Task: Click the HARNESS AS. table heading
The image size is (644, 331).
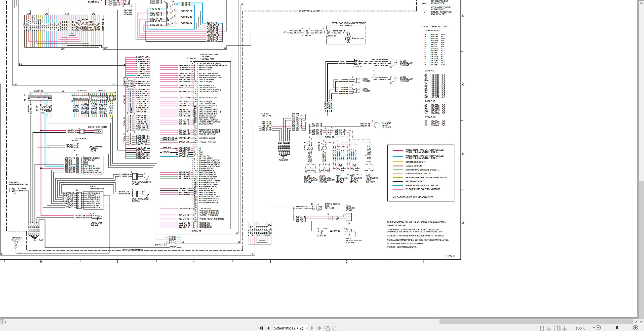Action: coord(433,30)
